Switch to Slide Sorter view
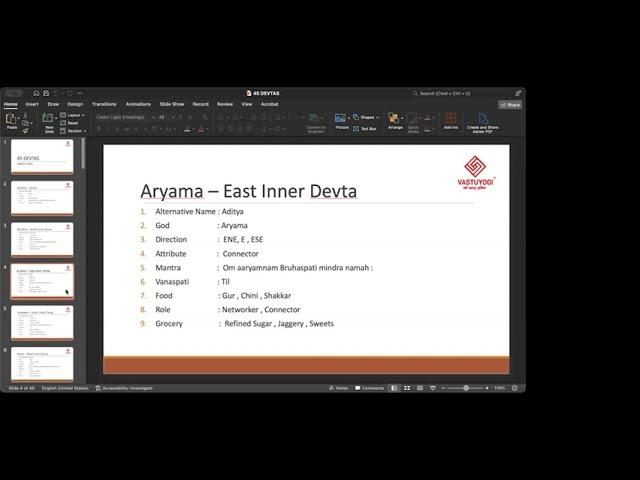 click(x=407, y=388)
